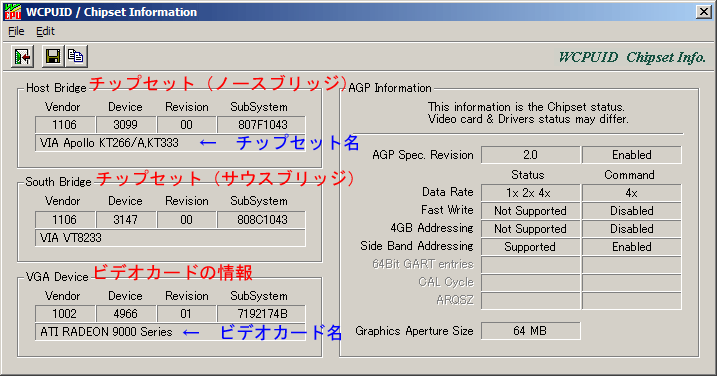Click the floppy disk save icon
Screen dimensions: 717x376
tap(53, 57)
